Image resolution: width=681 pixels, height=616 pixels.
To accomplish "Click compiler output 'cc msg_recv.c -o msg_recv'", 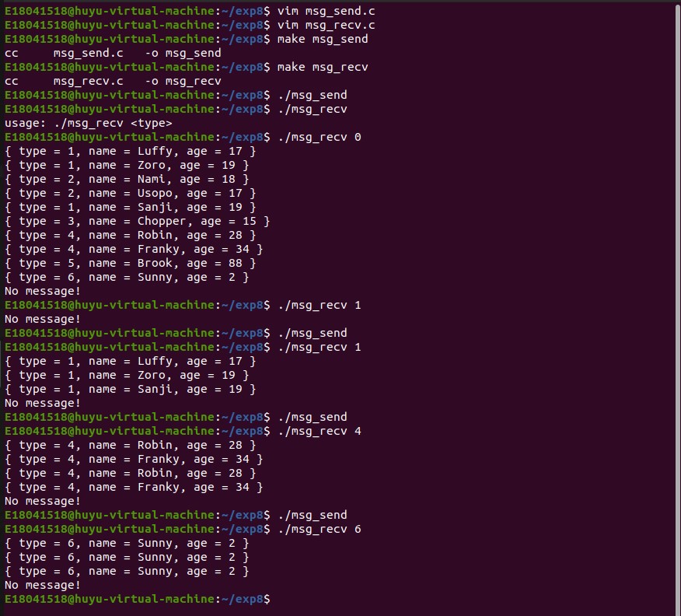I will click(113, 81).
